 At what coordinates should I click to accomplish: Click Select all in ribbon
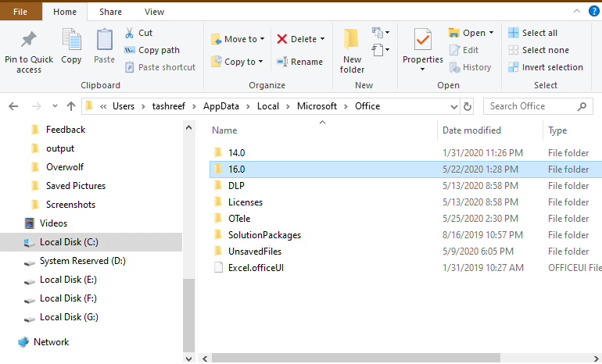(x=532, y=33)
